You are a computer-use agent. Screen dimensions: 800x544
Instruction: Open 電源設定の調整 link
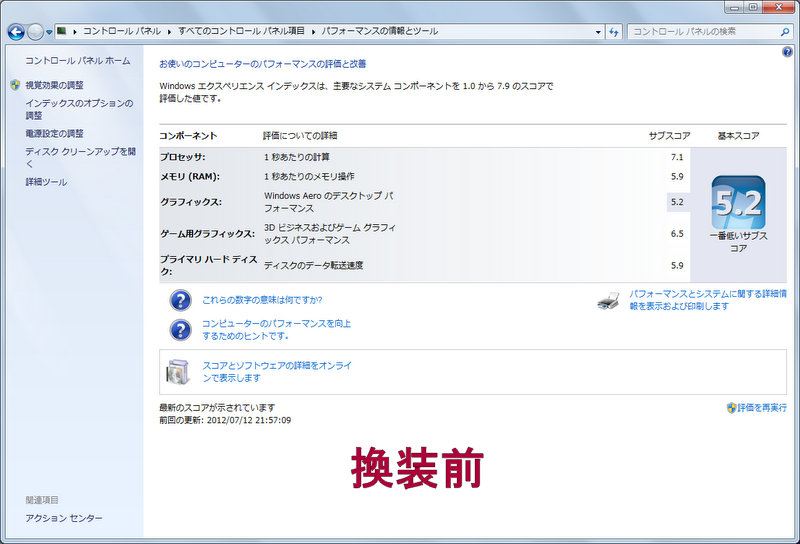[54, 133]
